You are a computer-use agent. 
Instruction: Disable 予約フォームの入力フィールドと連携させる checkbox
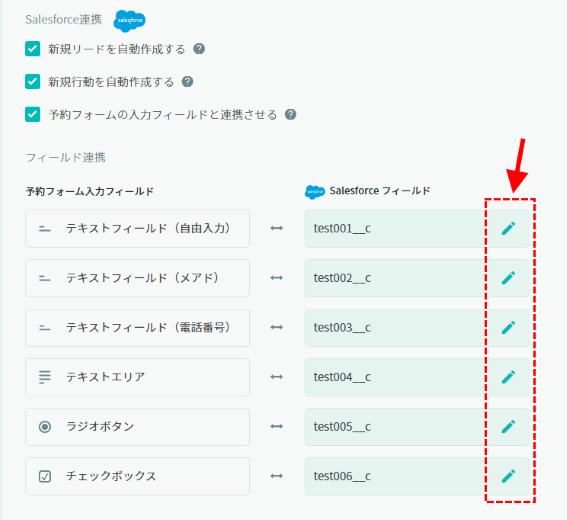tap(33, 115)
